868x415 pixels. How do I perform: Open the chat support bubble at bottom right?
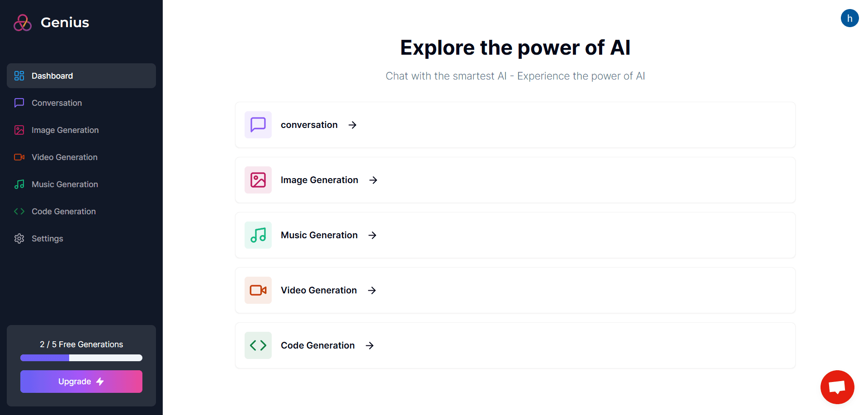[x=837, y=387]
